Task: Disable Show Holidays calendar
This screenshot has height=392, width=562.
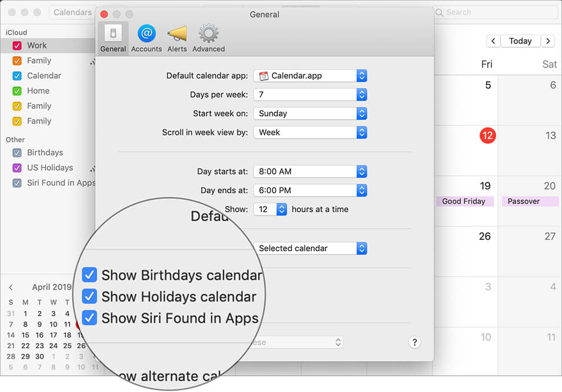Action: (x=89, y=296)
